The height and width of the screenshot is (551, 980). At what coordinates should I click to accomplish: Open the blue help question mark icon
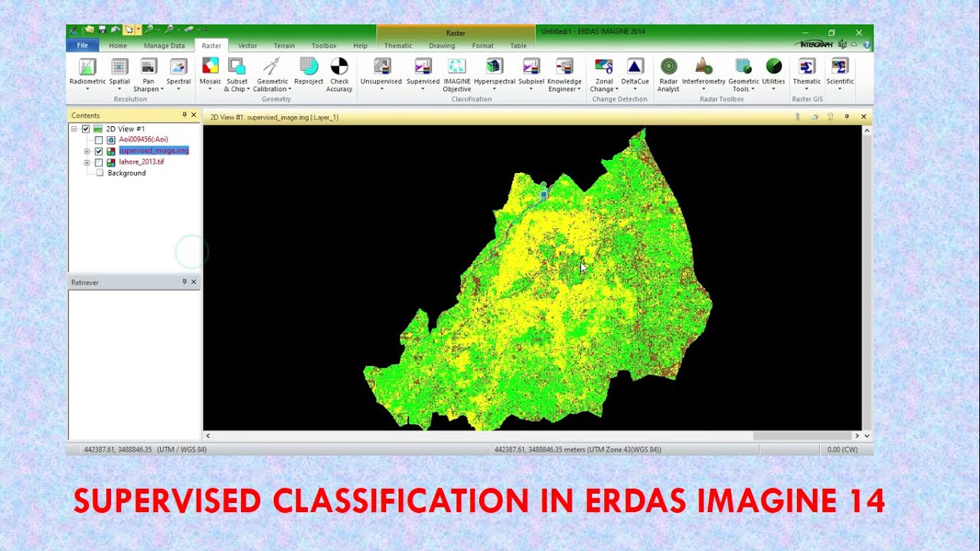[x=867, y=45]
